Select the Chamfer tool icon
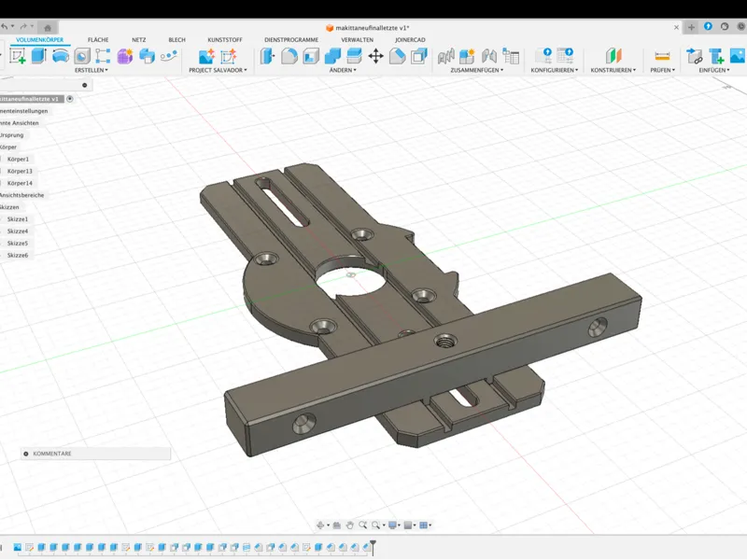Image resolution: width=747 pixels, height=560 pixels. tap(398, 56)
